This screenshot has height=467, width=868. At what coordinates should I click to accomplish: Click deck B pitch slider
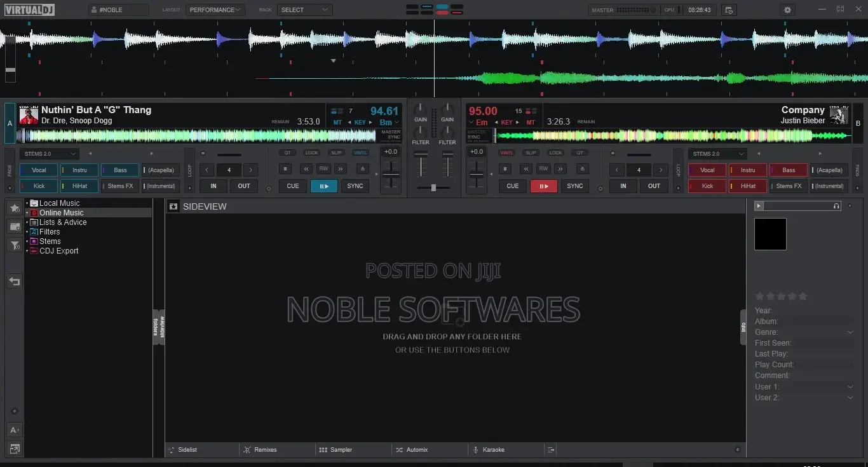coord(477,174)
